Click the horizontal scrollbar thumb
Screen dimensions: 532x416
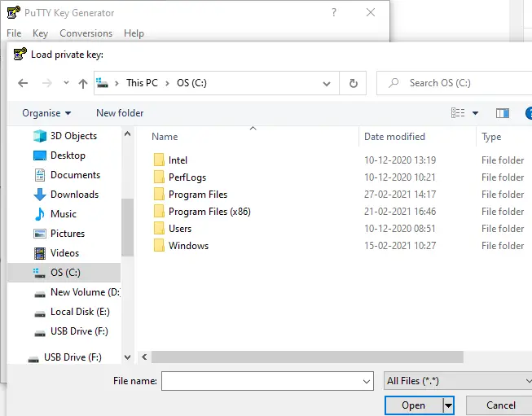point(307,357)
